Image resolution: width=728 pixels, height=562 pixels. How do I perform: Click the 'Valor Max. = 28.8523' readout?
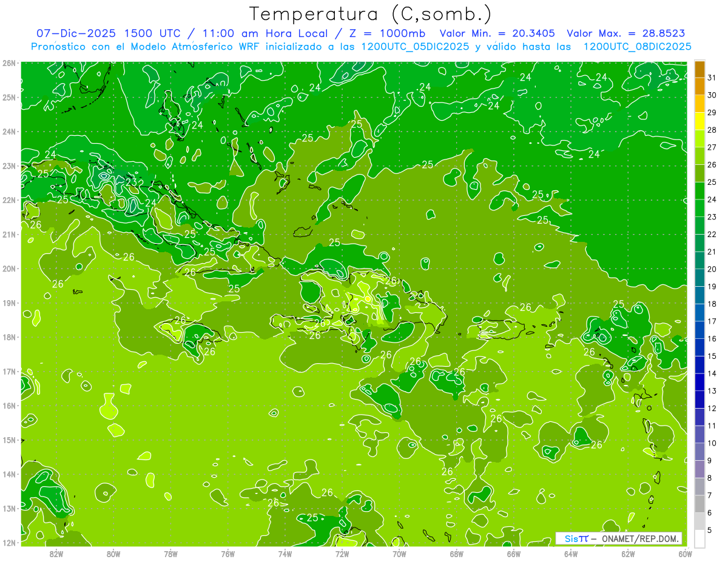(x=625, y=33)
